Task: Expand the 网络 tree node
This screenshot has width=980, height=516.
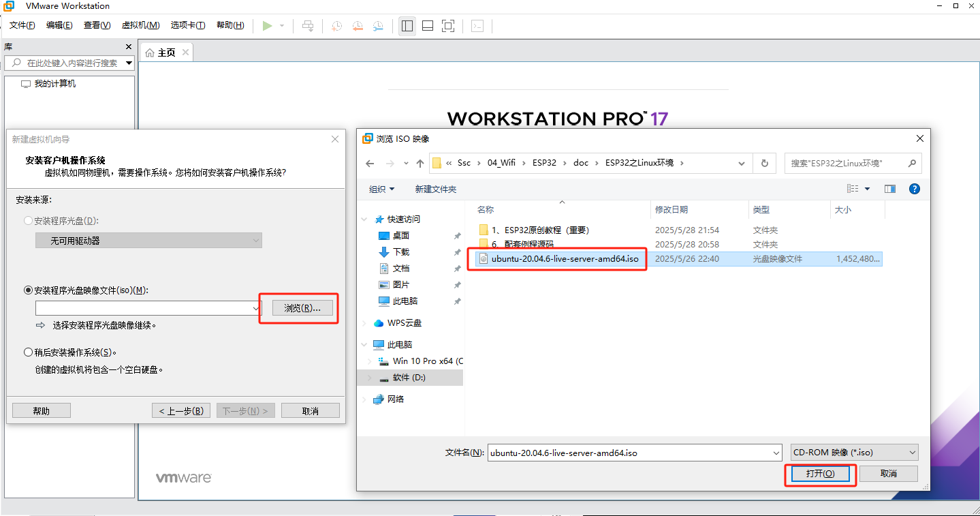Action: click(365, 399)
